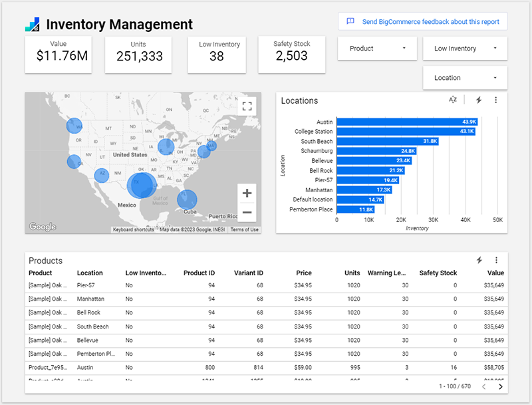Screen dimensions: 532x405
Task: Open the Location filter dropdown
Action: coord(465,78)
